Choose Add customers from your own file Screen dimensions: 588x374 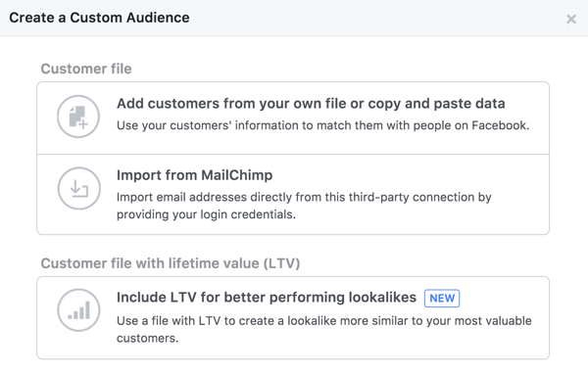pyautogui.click(x=293, y=118)
